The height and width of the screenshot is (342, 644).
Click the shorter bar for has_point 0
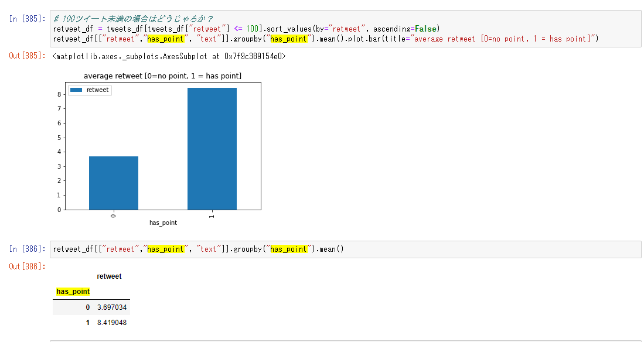[113, 183]
